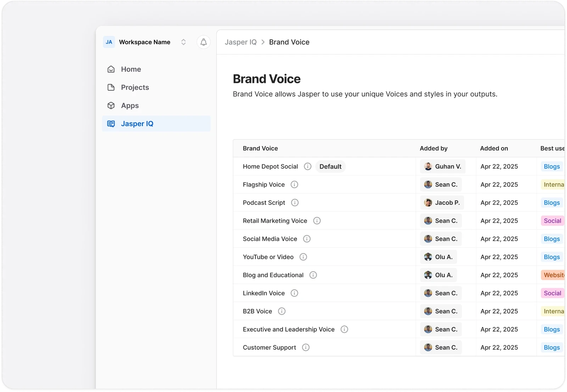This screenshot has width=567, height=392.
Task: Click Guhan V. user chip
Action: (x=443, y=166)
